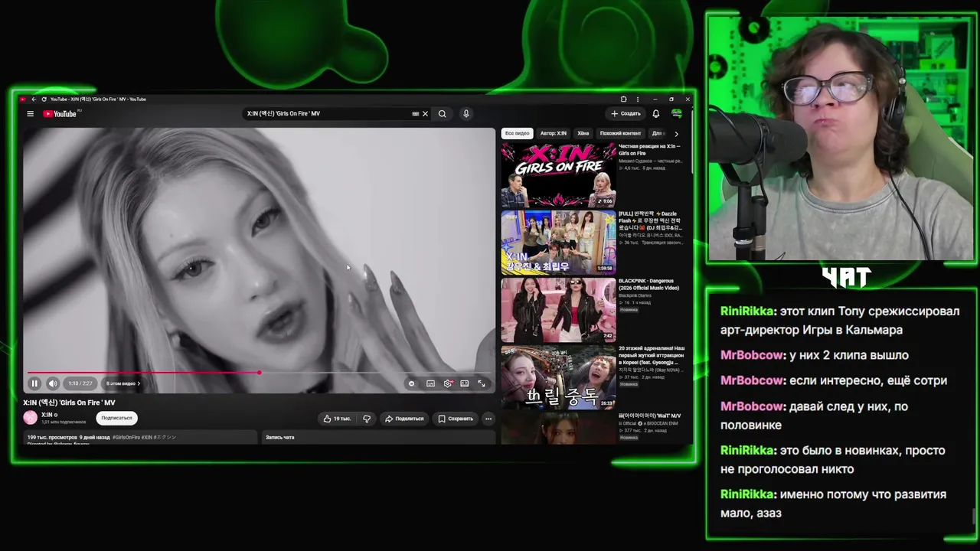980x551 pixels.
Task: Save the video via Сохранить
Action: pyautogui.click(x=456, y=419)
